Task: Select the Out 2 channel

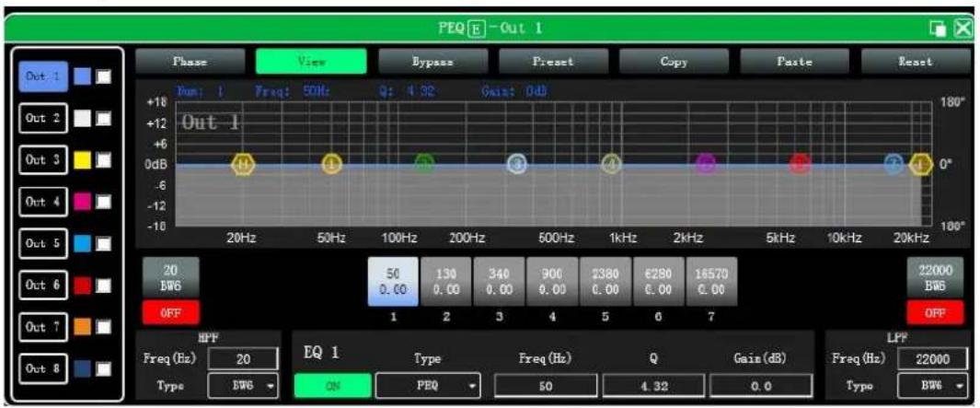Action: pyautogui.click(x=43, y=118)
